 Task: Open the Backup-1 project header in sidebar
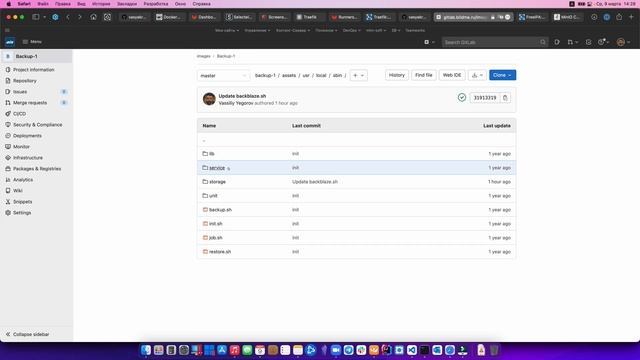[x=36, y=56]
